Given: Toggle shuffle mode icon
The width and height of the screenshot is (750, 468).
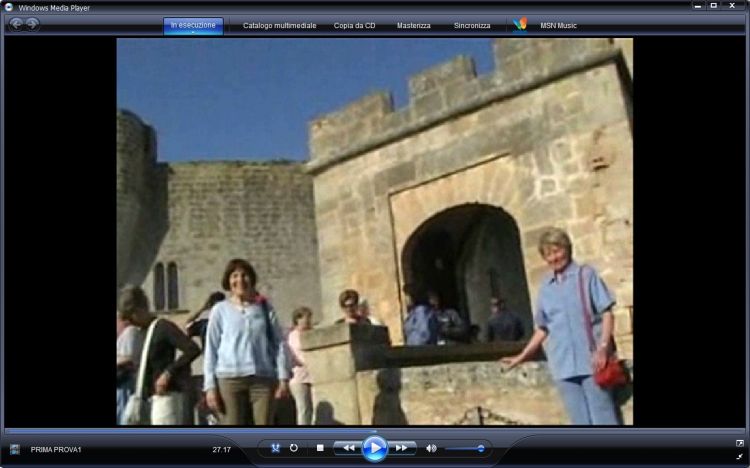Looking at the screenshot, I should (276, 448).
